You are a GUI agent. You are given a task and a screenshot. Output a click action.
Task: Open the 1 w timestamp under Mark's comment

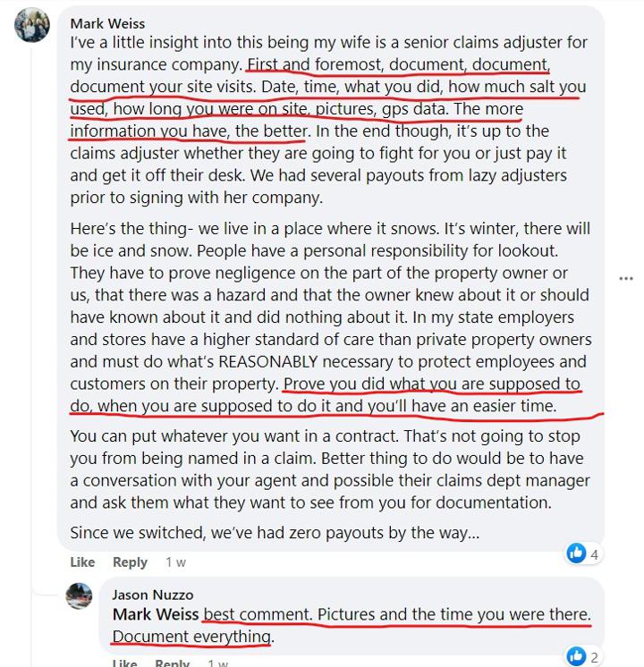click(x=176, y=561)
